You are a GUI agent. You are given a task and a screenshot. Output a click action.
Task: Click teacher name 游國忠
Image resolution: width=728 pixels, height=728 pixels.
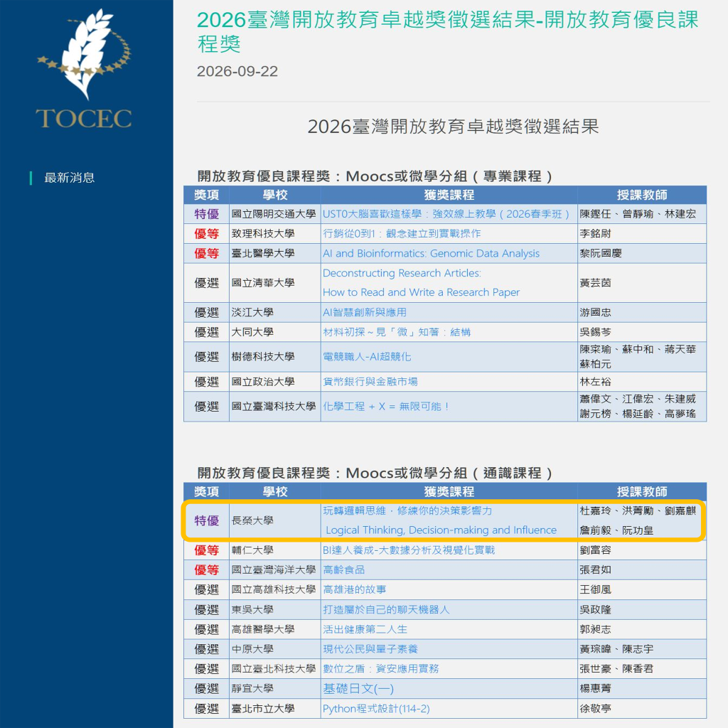pos(595,313)
